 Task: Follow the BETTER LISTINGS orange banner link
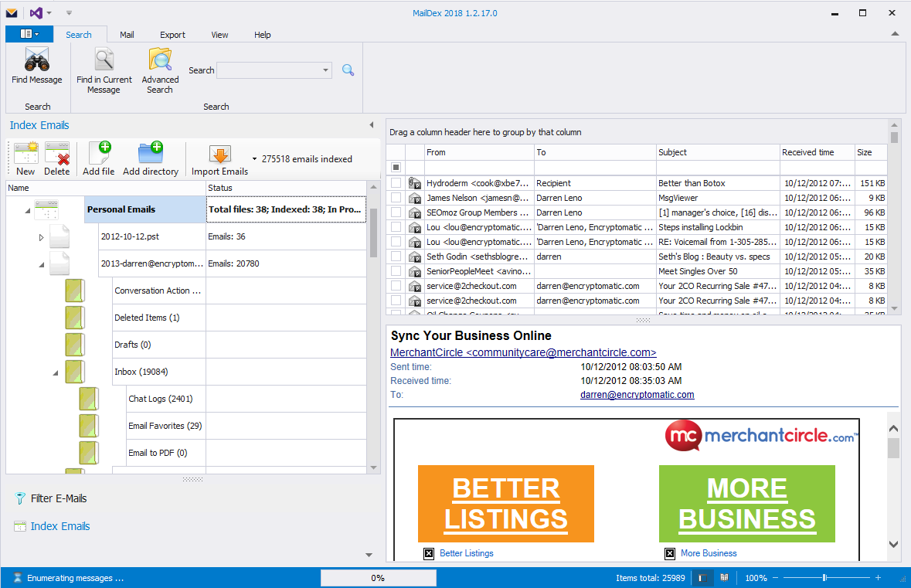[x=506, y=504]
